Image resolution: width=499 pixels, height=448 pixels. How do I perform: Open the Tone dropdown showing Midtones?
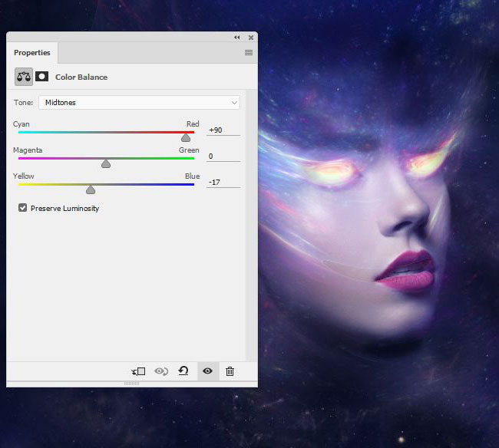point(139,102)
